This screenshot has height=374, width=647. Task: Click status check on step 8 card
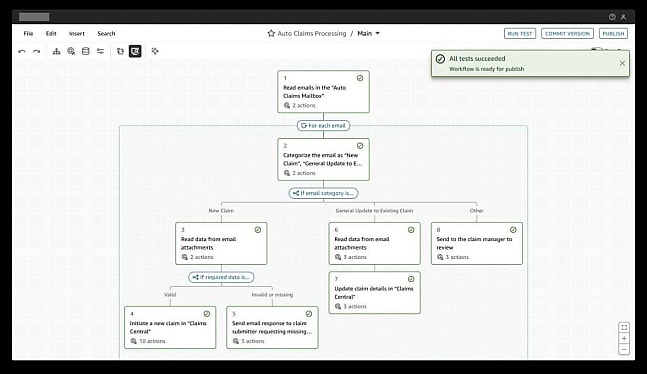tap(513, 230)
